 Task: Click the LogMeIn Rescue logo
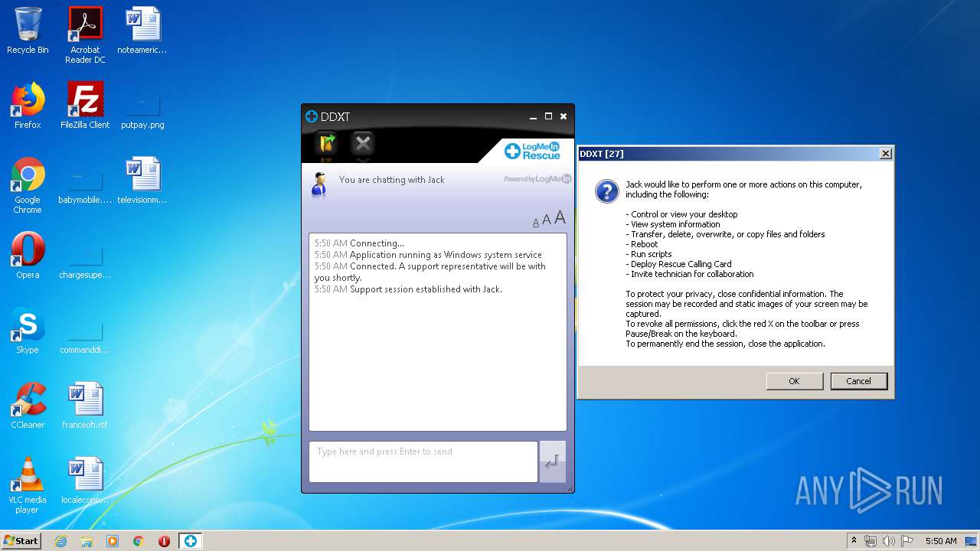(532, 151)
